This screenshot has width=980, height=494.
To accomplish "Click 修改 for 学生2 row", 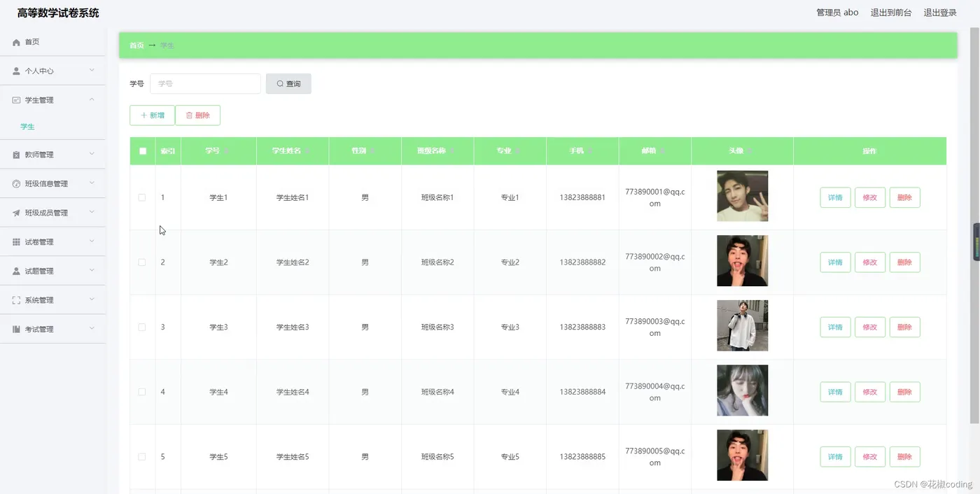I will coord(870,262).
